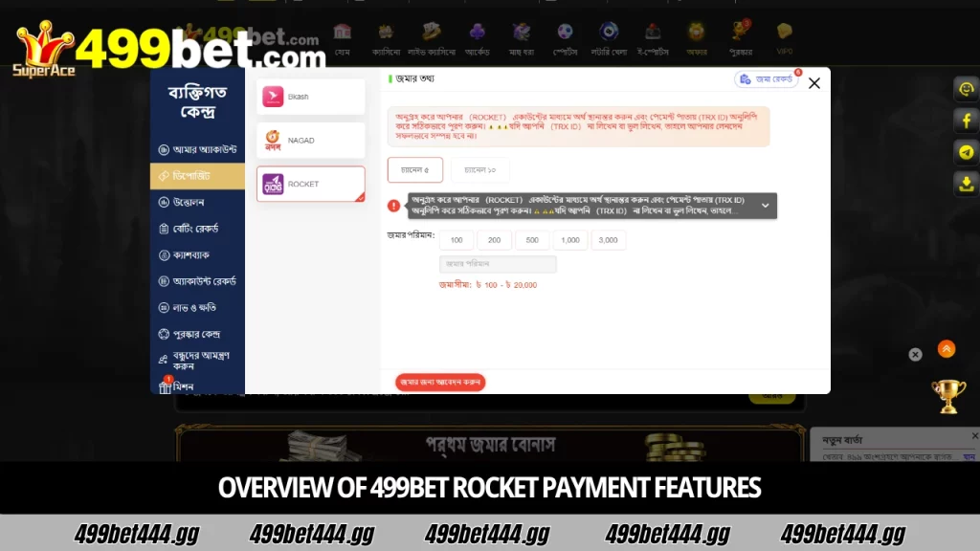Open Betting Record (বেটিং রেকর্ড) in sidebar
The image size is (980, 551).
pyautogui.click(x=197, y=229)
